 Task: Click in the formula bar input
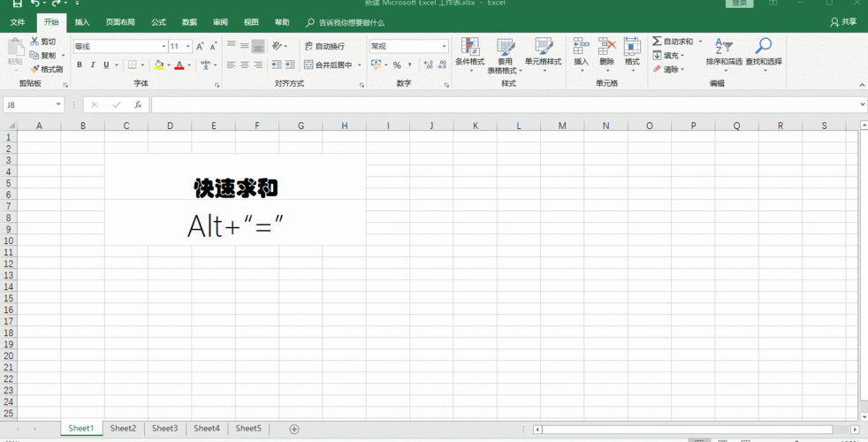click(x=505, y=104)
